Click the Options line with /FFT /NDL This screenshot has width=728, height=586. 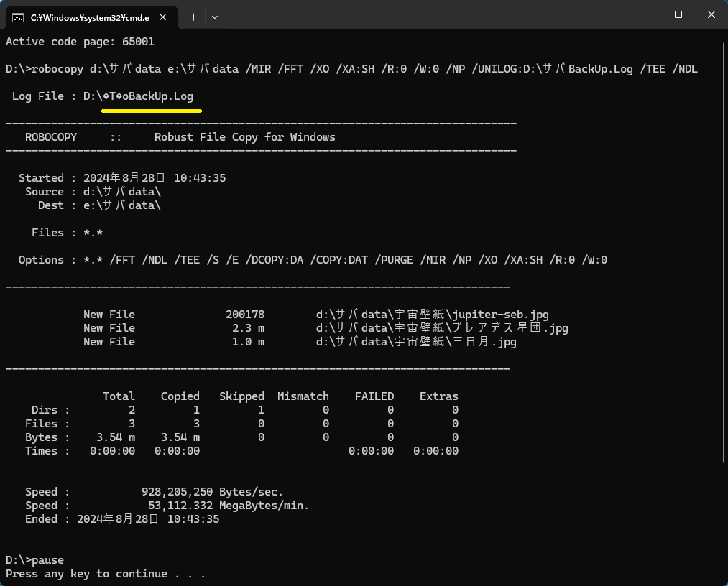(x=313, y=260)
